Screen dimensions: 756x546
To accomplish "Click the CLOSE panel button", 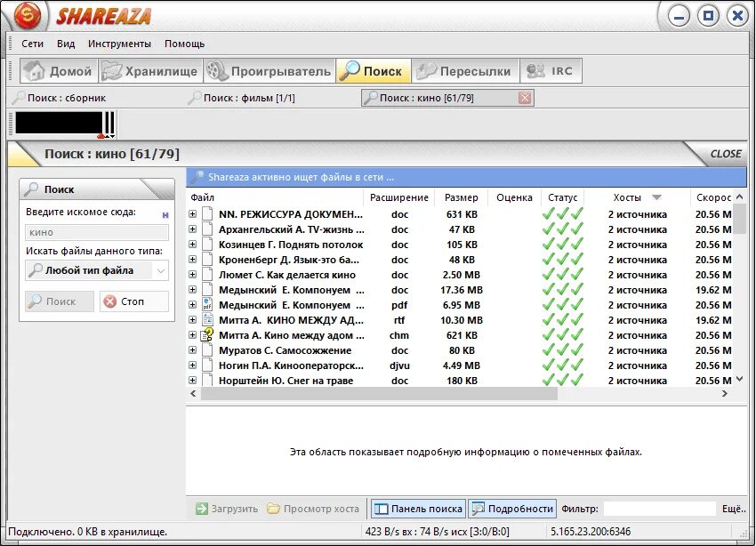I will tap(725, 154).
